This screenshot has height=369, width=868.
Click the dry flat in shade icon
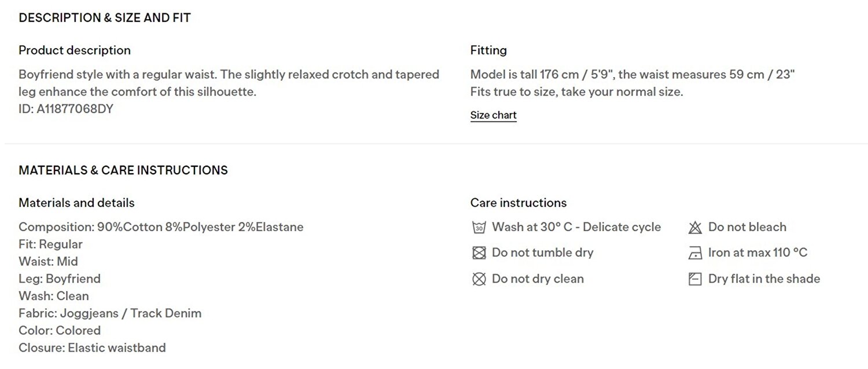(695, 279)
